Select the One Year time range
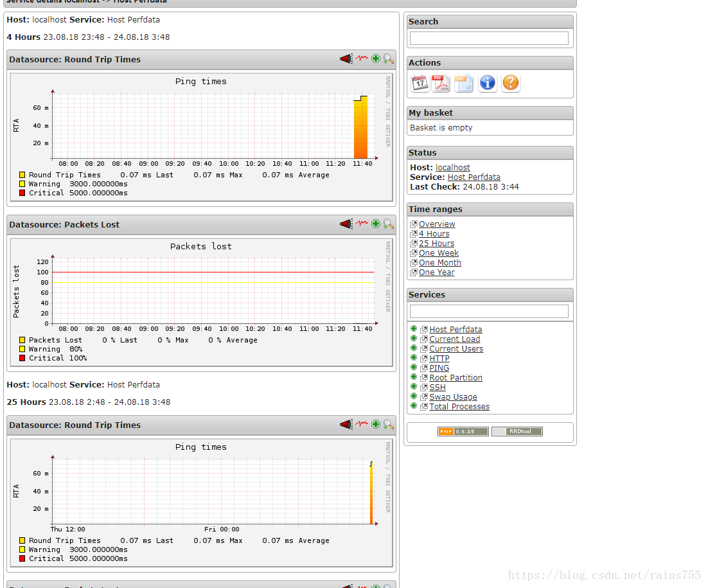 coord(436,272)
